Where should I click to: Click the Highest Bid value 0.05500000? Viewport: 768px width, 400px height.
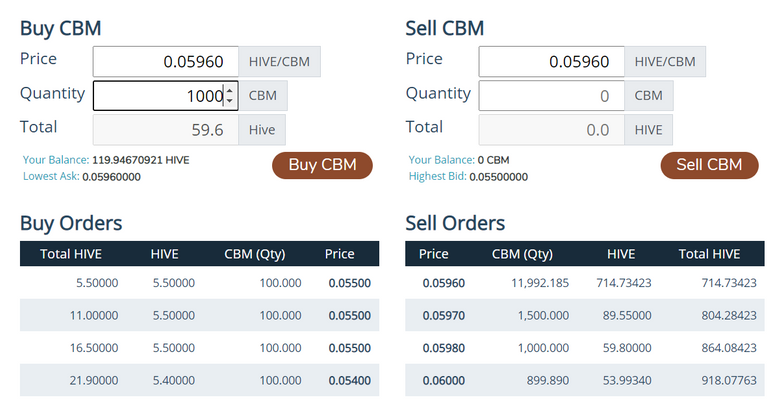496,177
